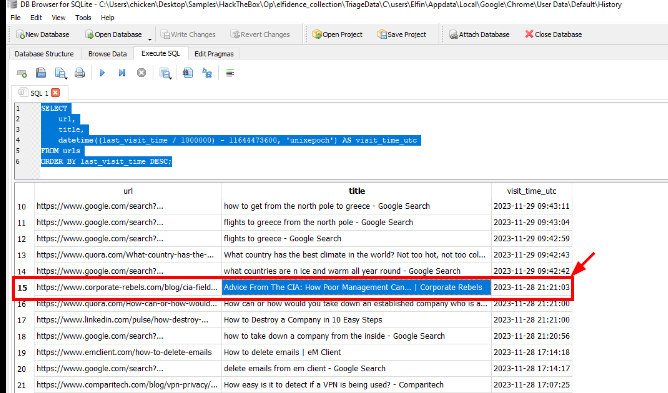
Task: Execute all SQL with play icon
Action: (102, 73)
